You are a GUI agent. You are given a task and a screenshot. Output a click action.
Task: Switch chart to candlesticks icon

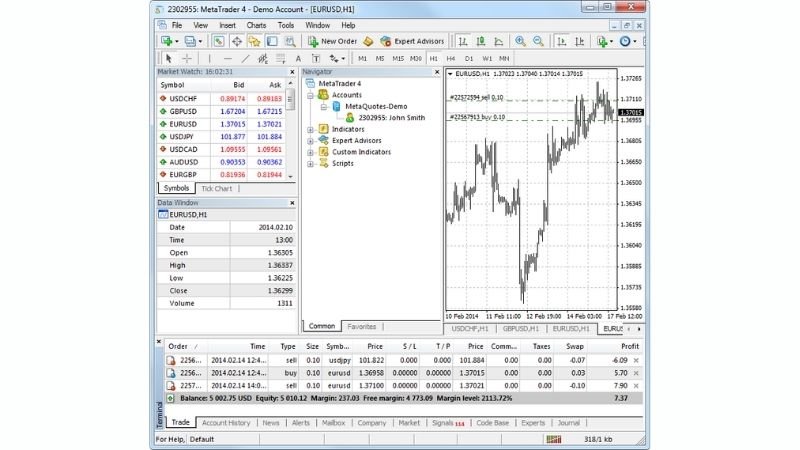481,41
